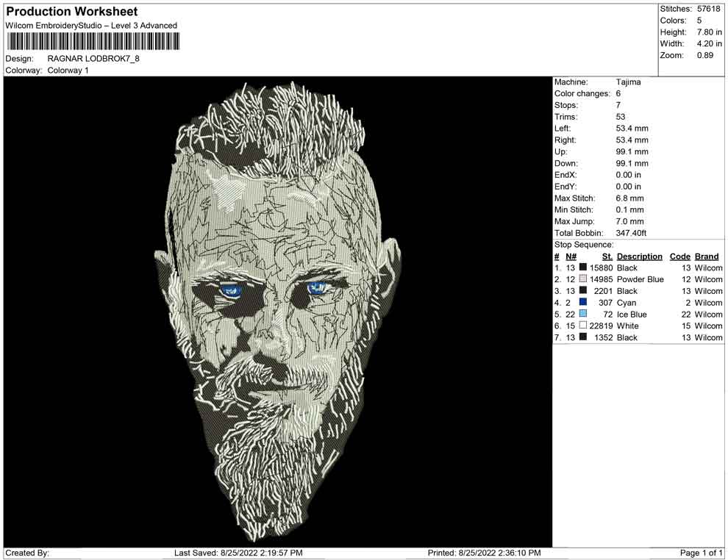
Task: Click the Production Worksheet title
Action: (71, 12)
